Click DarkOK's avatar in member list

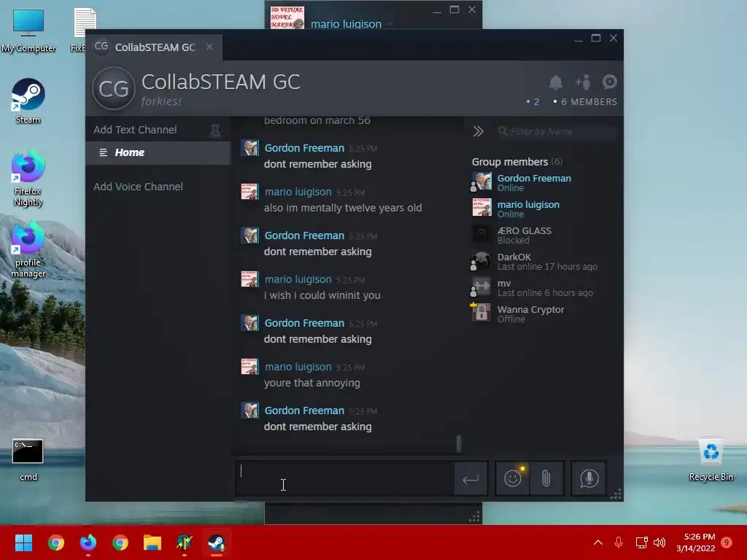[x=481, y=261]
